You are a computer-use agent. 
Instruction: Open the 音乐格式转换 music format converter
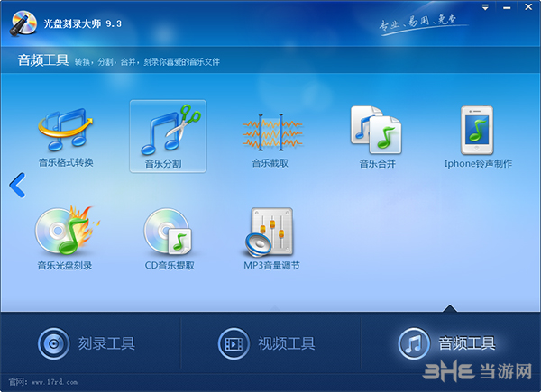pos(66,138)
